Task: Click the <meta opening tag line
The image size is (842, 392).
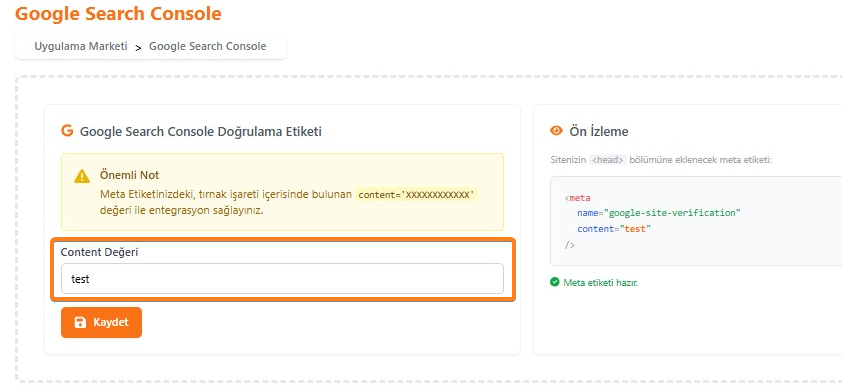Action: (577, 198)
